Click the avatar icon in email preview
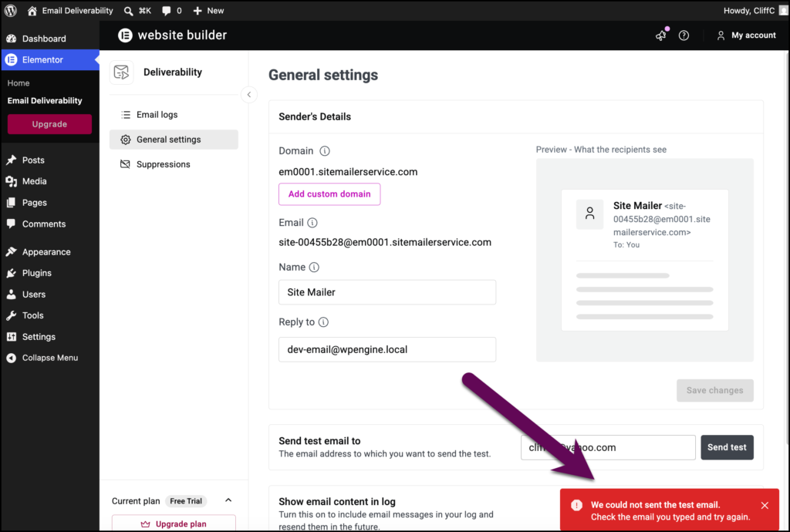The width and height of the screenshot is (790, 532). 590,214
